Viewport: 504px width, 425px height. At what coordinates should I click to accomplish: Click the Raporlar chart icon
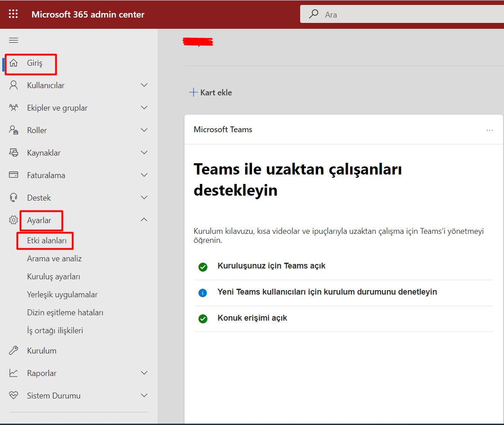click(x=13, y=373)
